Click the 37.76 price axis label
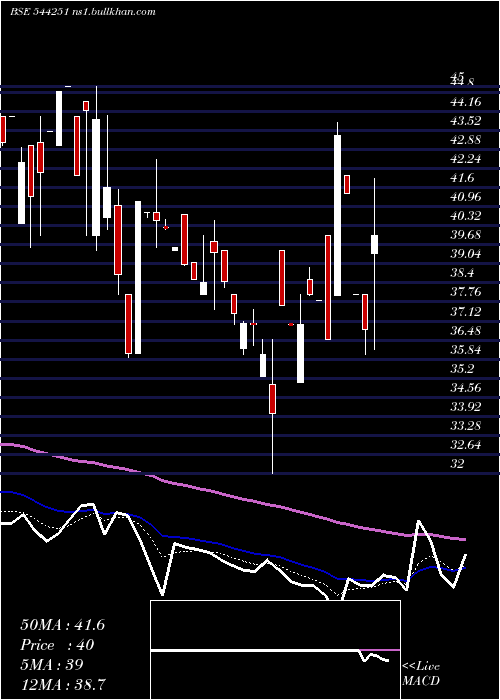The width and height of the screenshot is (500, 700). pos(466,292)
